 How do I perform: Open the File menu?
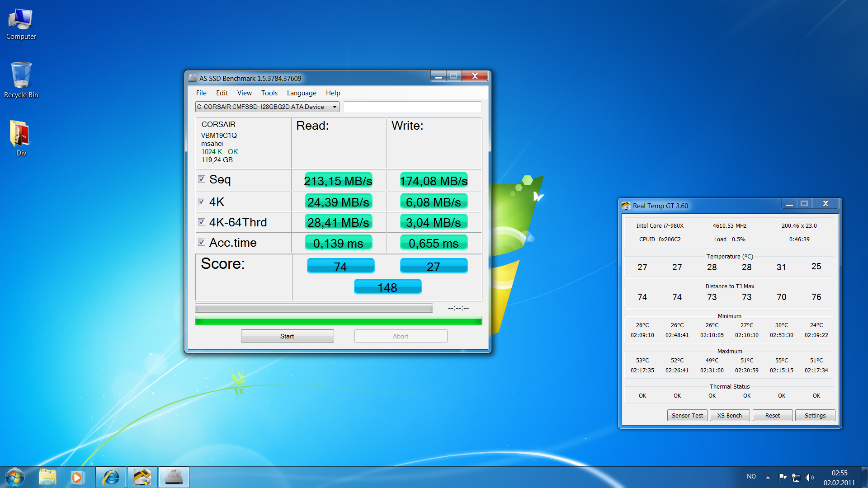click(x=201, y=93)
